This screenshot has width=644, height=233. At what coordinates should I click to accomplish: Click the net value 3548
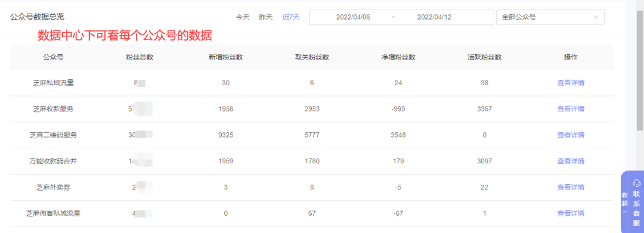[398, 135]
